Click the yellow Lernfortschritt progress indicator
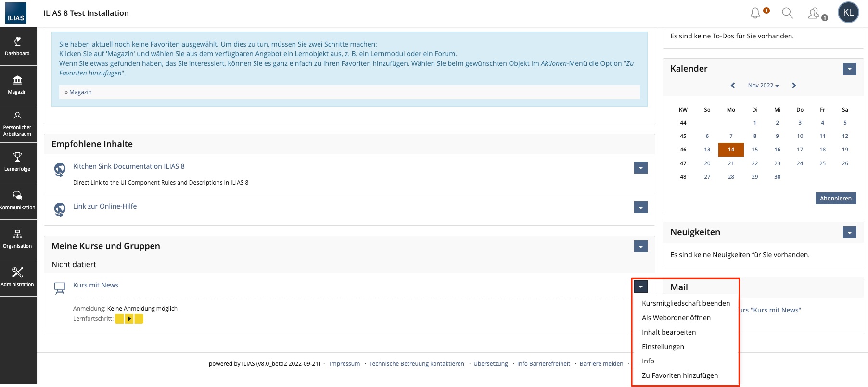The image size is (868, 387). click(129, 319)
